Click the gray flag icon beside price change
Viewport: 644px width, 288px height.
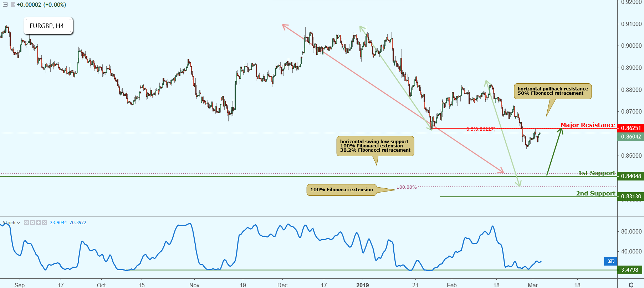pyautogui.click(x=13, y=5)
